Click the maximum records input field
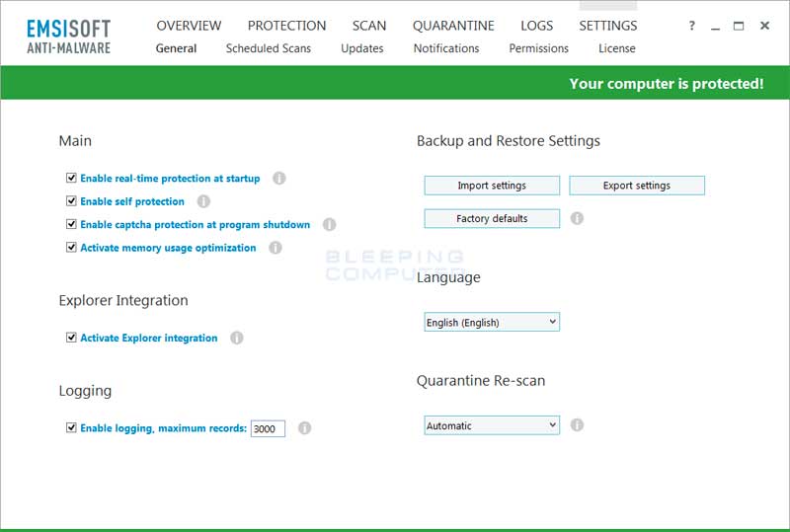Screen dimensions: 790x532 click(x=268, y=428)
